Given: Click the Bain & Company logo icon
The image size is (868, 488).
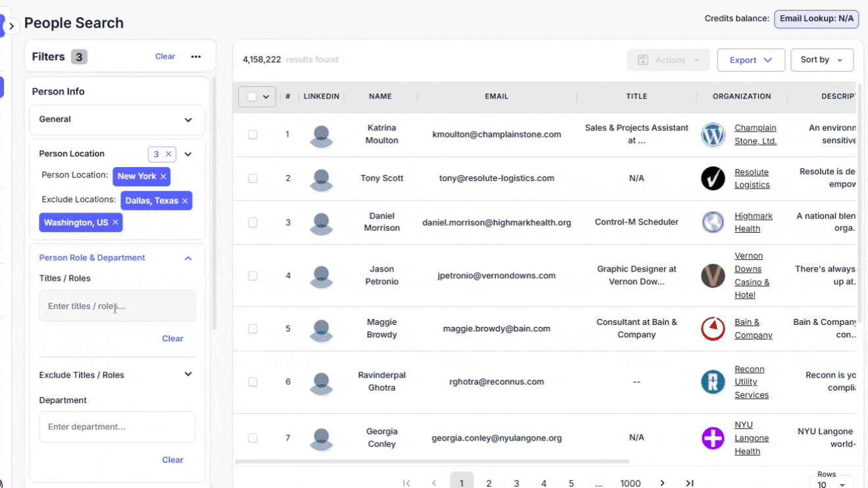Looking at the screenshot, I should coord(713,329).
